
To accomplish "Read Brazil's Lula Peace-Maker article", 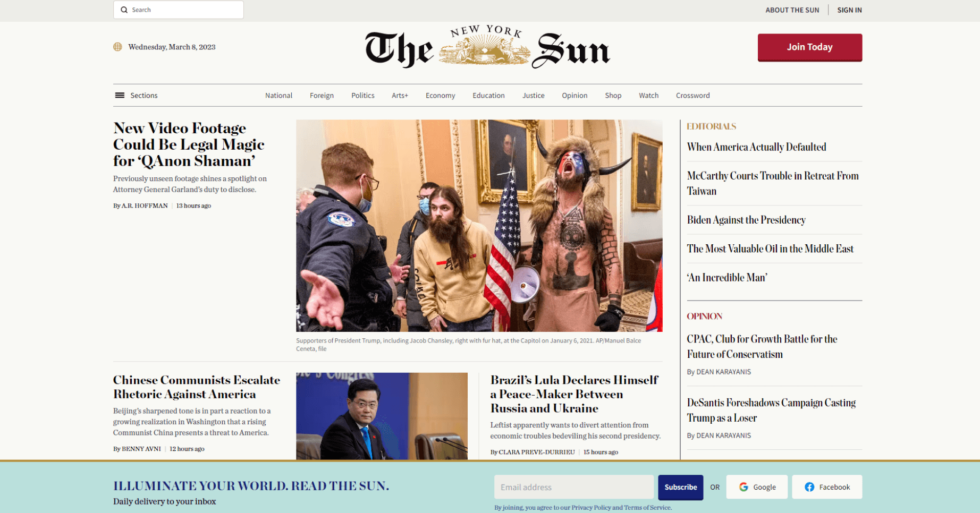I will 574,394.
